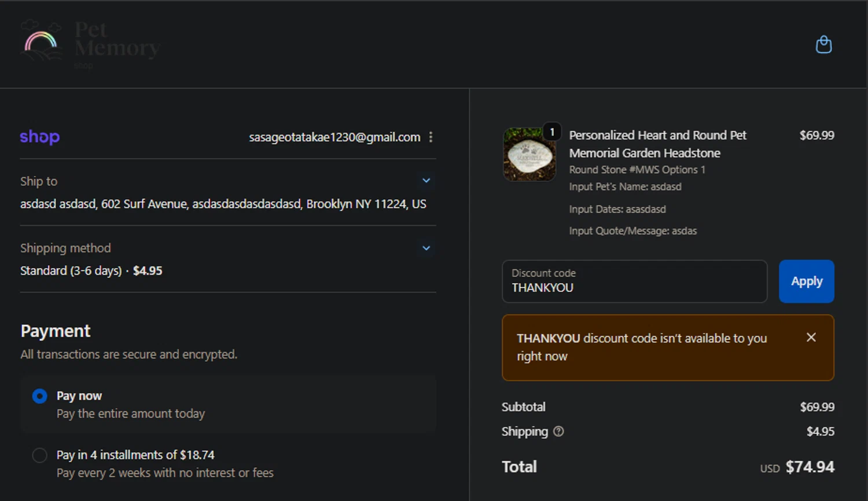Expand the Ship to address section

(x=426, y=181)
